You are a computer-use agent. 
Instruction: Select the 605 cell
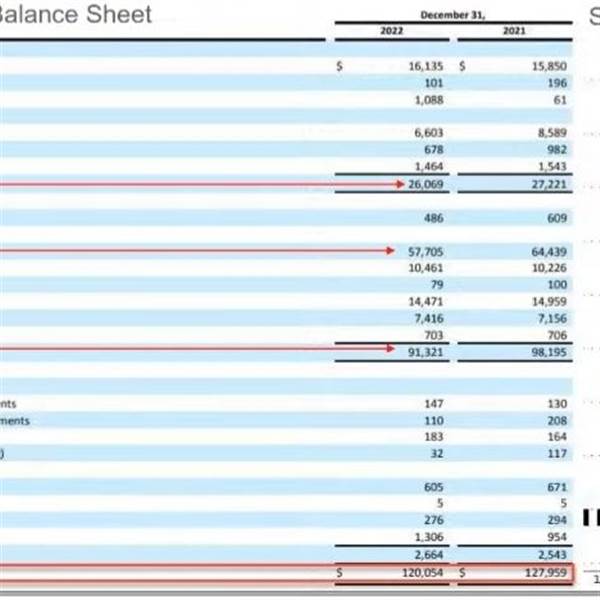[434, 488]
